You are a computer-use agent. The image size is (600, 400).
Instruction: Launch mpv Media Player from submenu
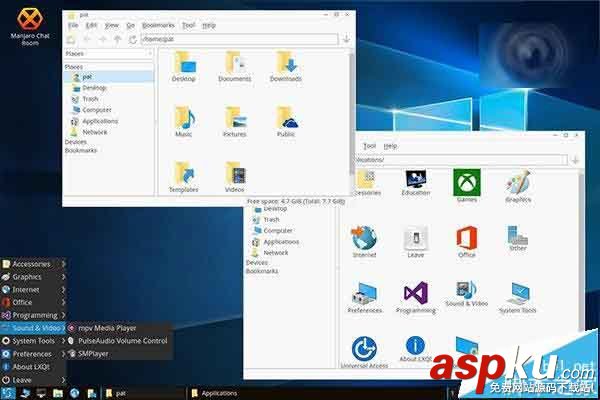pyautogui.click(x=120, y=328)
